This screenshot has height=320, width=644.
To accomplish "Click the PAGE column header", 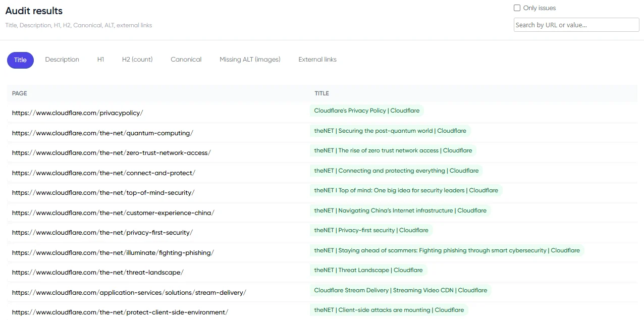I will coord(20,93).
